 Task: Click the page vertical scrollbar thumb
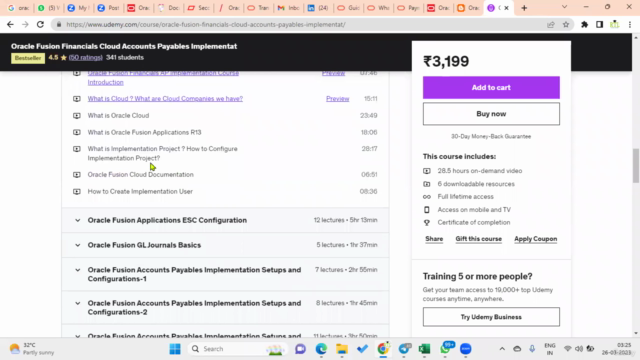pos(636,166)
